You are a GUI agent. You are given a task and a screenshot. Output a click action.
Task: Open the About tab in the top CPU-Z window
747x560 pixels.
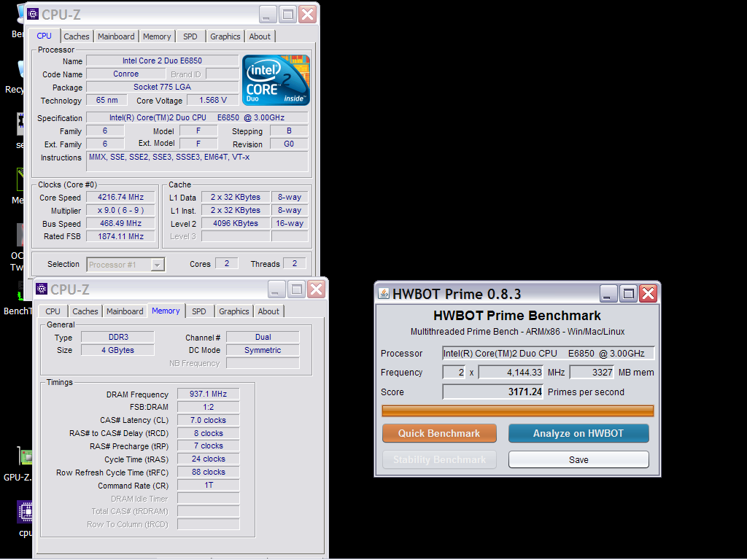(x=260, y=36)
